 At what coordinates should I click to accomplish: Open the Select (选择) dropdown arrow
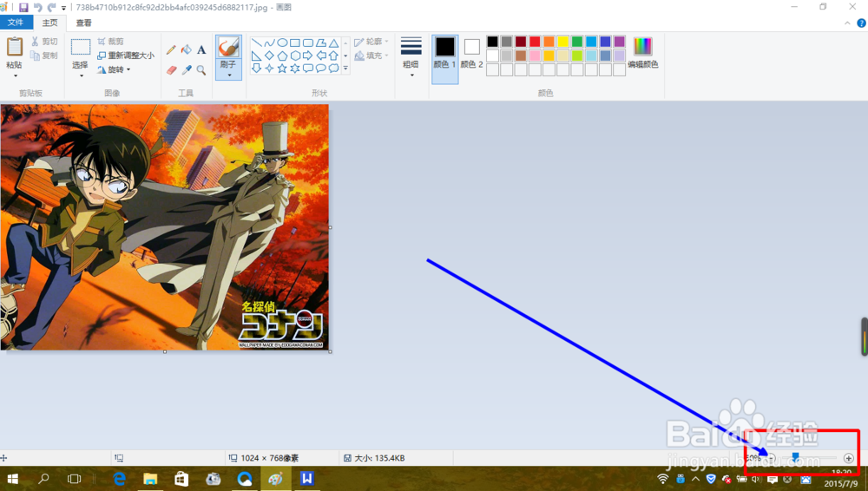(x=81, y=75)
